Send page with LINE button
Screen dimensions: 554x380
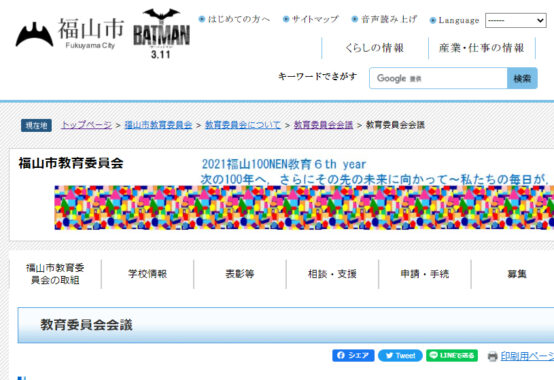coord(452,355)
